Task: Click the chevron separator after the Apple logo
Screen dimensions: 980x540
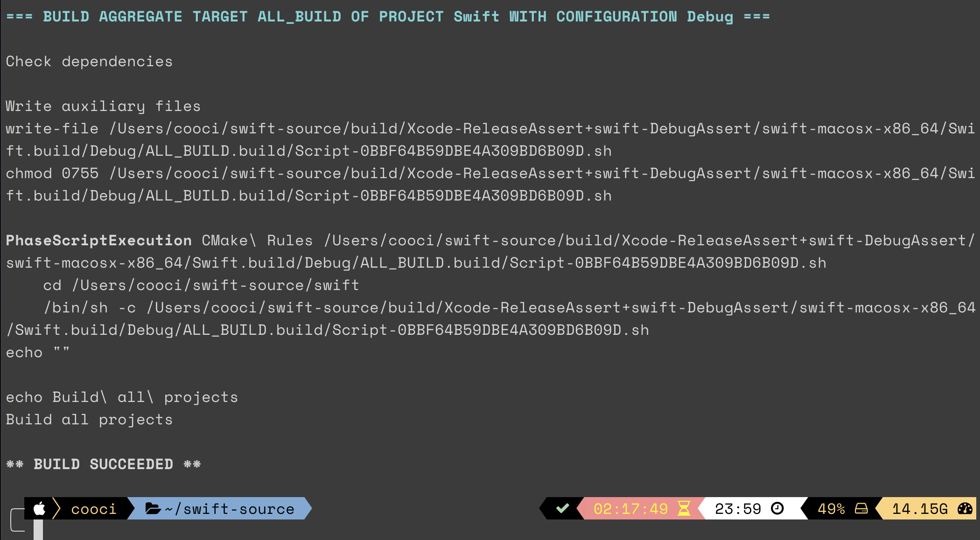Action: (56, 508)
